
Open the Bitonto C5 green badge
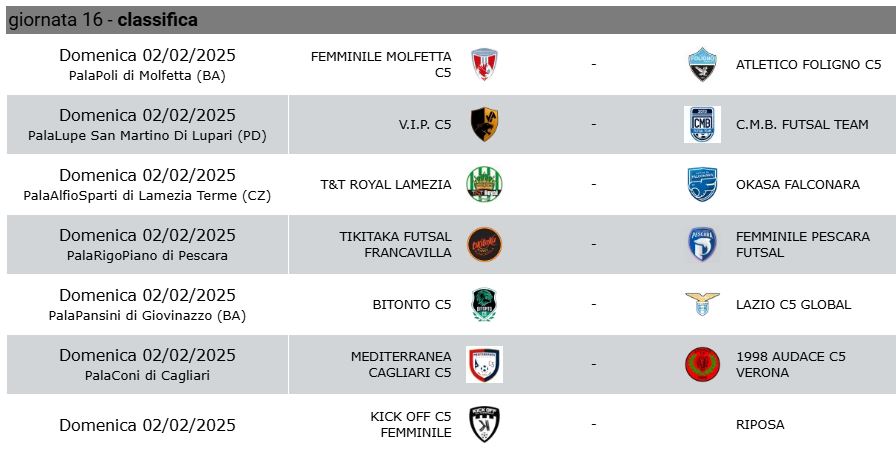(x=484, y=304)
